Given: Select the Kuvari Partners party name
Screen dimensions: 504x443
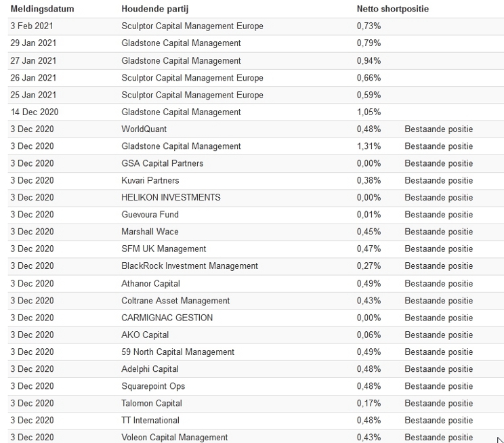Looking at the screenshot, I should 150,180.
